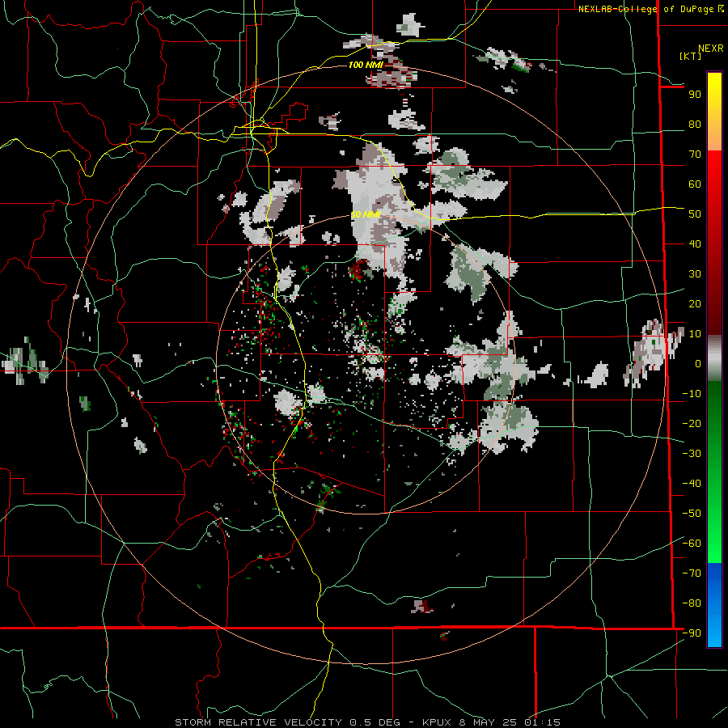Click the -40 knots scale label
Image resolution: width=728 pixels, height=728 pixels.
tap(692, 484)
